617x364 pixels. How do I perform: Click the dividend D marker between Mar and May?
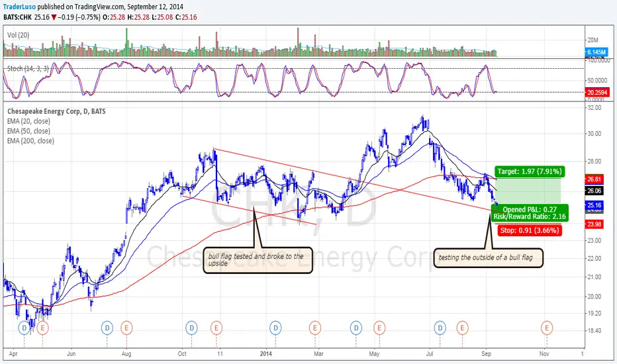pyautogui.click(x=356, y=328)
